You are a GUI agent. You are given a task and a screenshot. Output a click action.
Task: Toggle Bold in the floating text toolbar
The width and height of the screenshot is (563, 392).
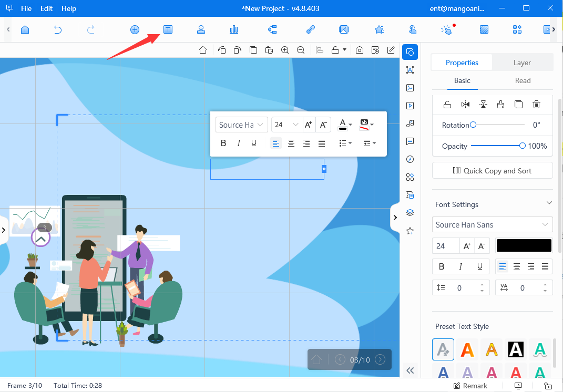[223, 143]
